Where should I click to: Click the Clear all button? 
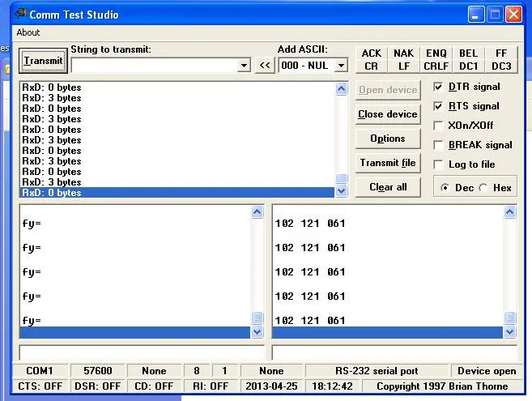point(388,187)
